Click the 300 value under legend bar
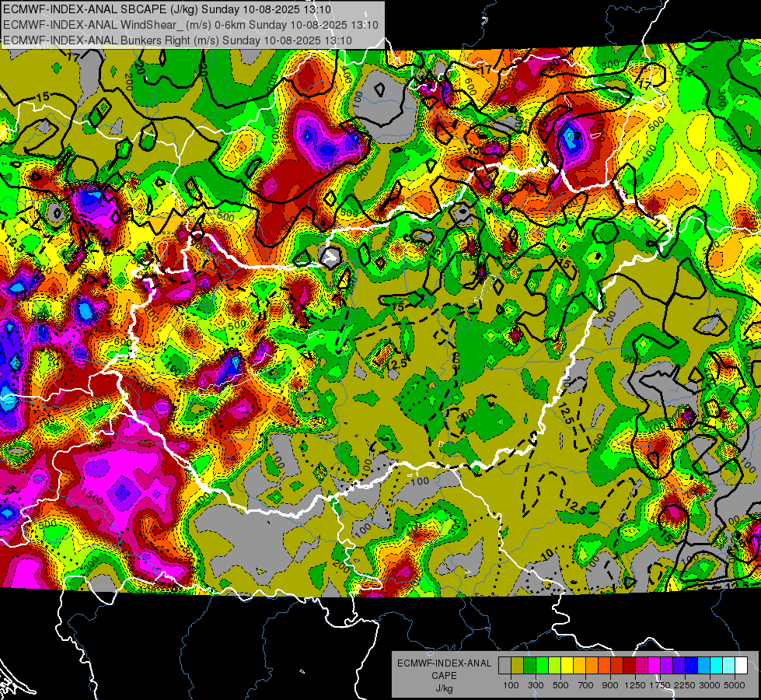This screenshot has height=700, width=761. 536,685
